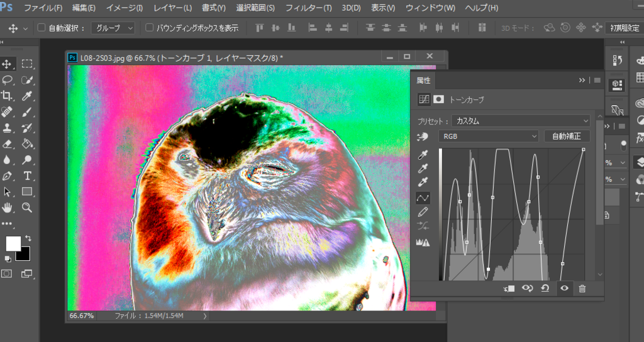This screenshot has width=644, height=342.
Task: Open Move tool preset picker arrow
Action: (25, 29)
